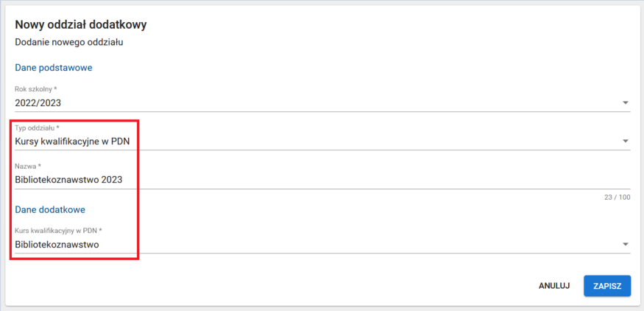This screenshot has width=644, height=311.
Task: Open the Rok szkolny dropdown arrow
Action: click(625, 103)
